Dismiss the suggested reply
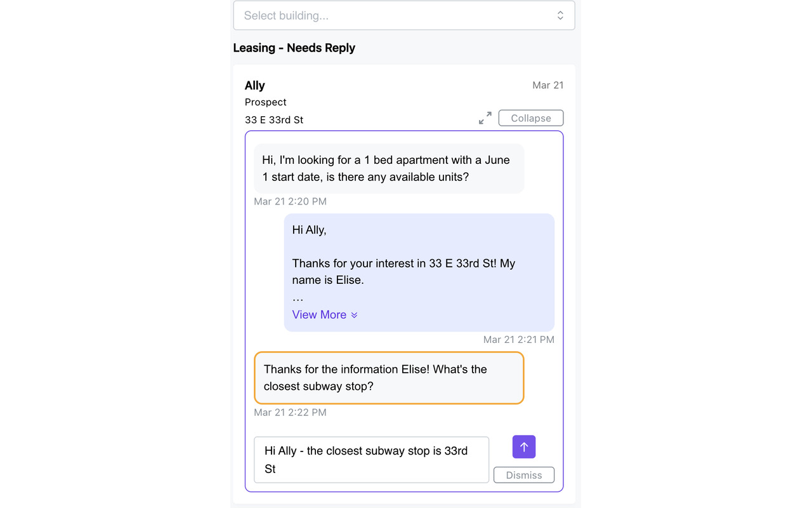The image size is (812, 508). tap(524, 475)
